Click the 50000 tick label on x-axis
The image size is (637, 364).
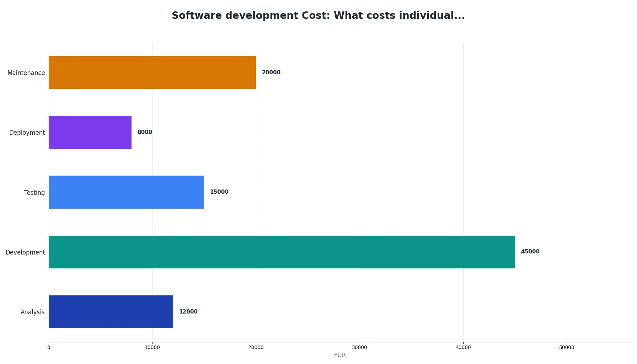coord(567,348)
